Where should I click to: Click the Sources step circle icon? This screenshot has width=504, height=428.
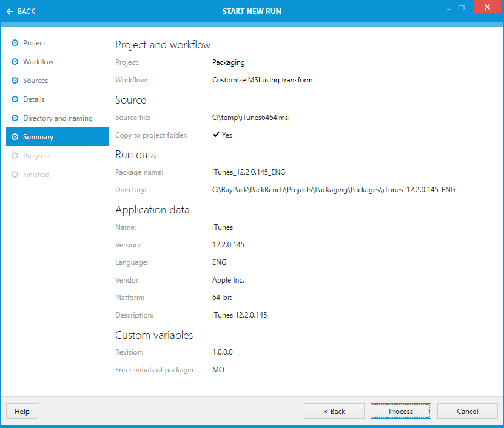point(15,81)
